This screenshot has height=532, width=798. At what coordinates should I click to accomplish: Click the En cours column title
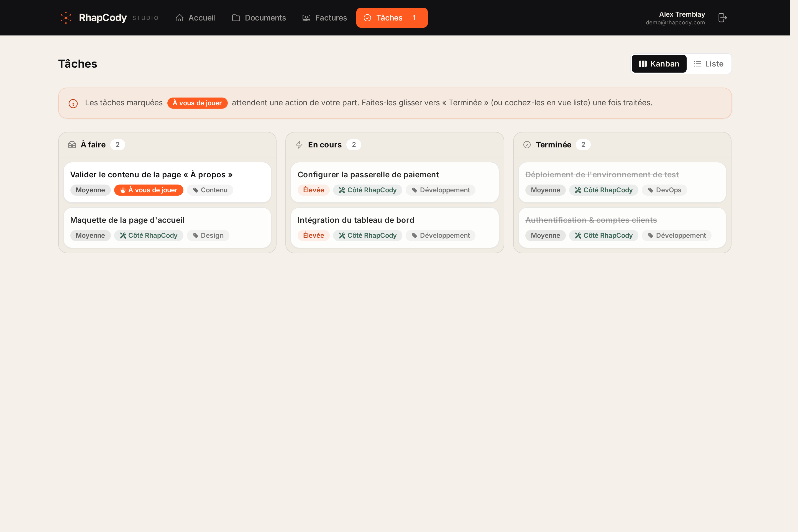(x=325, y=145)
